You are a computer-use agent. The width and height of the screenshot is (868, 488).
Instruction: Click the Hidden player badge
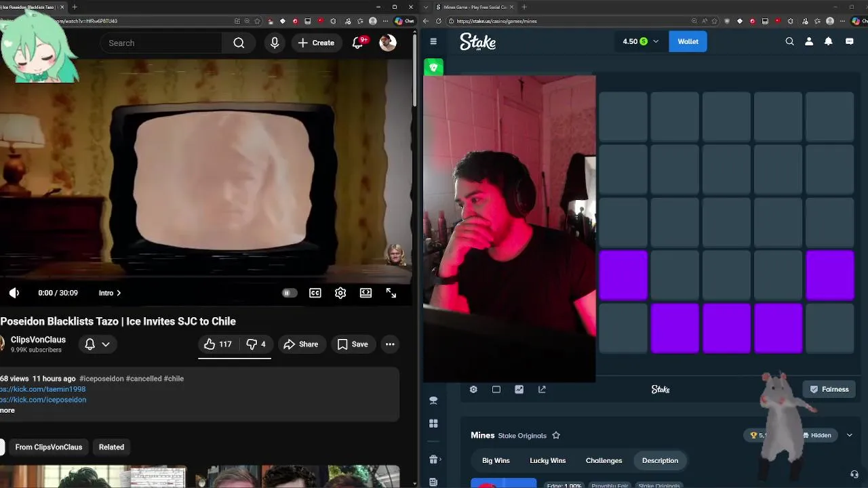tap(817, 435)
